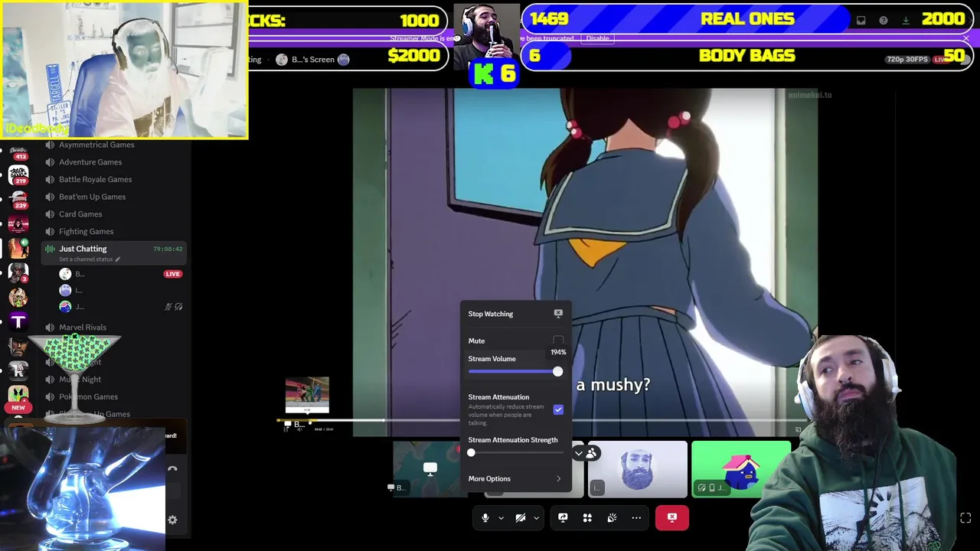This screenshot has width=980, height=551.
Task: Click the share your screen icon
Action: pos(563,518)
